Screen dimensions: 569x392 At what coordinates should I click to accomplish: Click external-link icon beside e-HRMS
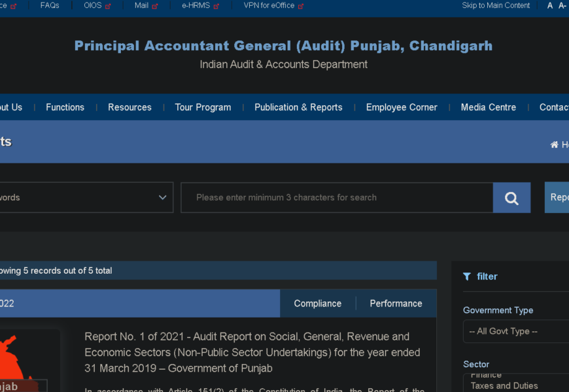click(x=216, y=6)
